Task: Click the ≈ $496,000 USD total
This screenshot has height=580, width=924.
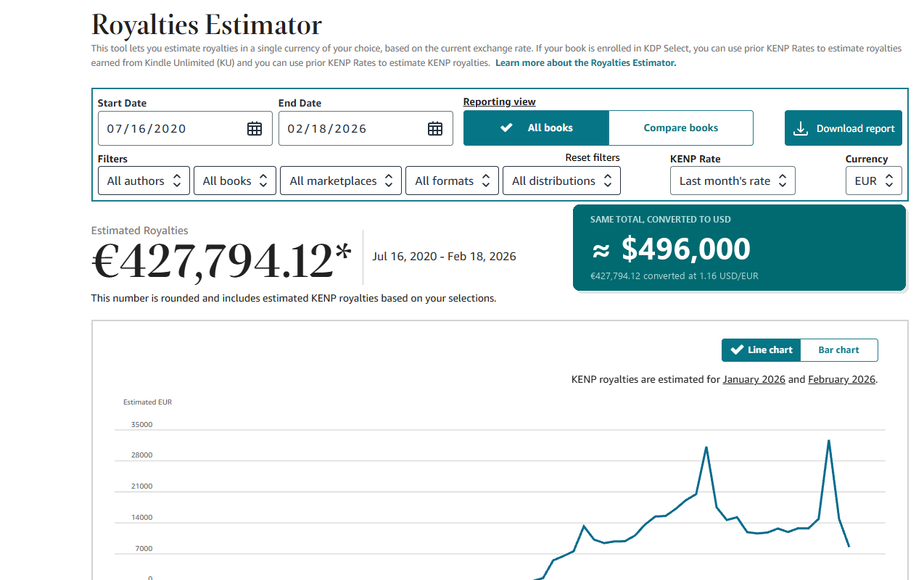Action: click(671, 249)
